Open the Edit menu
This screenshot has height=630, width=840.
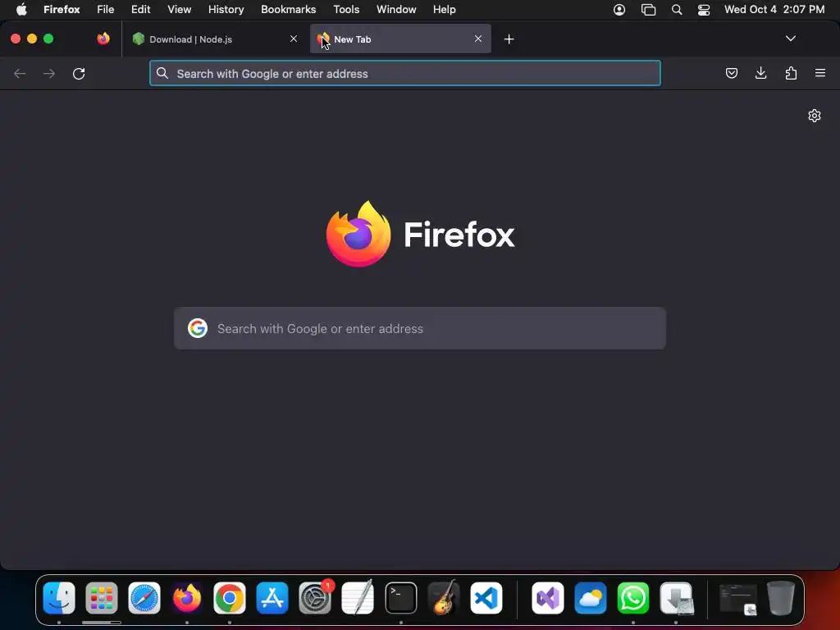[x=141, y=9]
